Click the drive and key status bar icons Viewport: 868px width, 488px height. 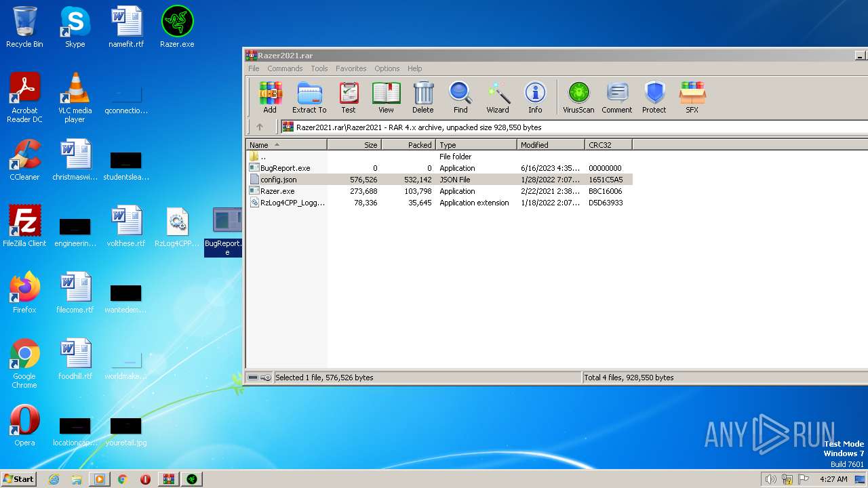tap(259, 378)
